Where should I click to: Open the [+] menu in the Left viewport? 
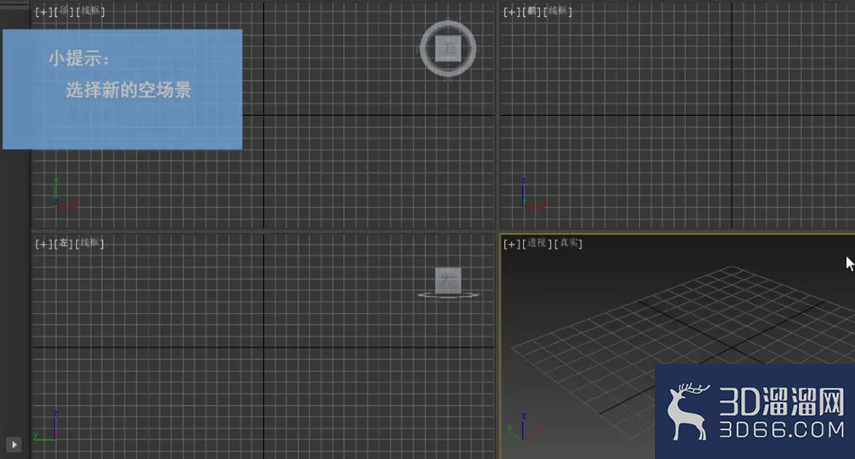pyautogui.click(x=44, y=244)
